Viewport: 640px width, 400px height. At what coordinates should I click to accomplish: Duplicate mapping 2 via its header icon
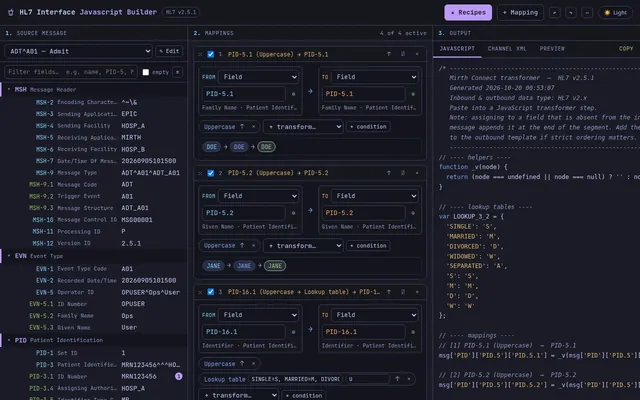pyautogui.click(x=403, y=173)
